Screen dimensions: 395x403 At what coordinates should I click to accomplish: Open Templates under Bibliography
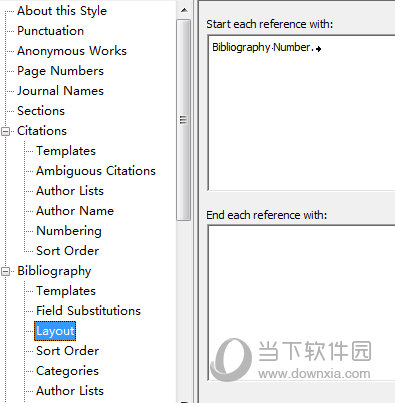click(x=66, y=291)
